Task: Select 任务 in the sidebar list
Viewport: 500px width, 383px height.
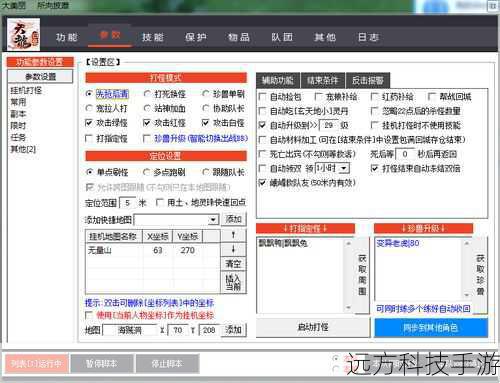Action: (x=18, y=137)
